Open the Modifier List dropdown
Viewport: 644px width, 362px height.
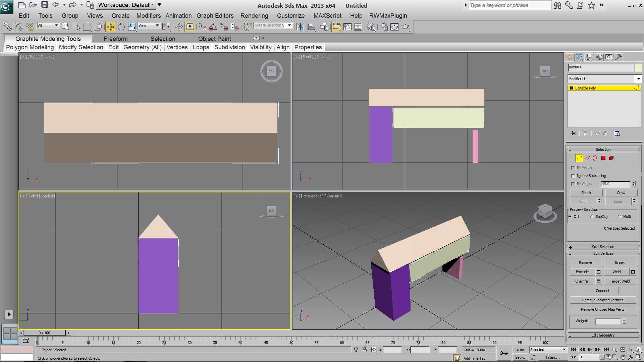pos(638,79)
